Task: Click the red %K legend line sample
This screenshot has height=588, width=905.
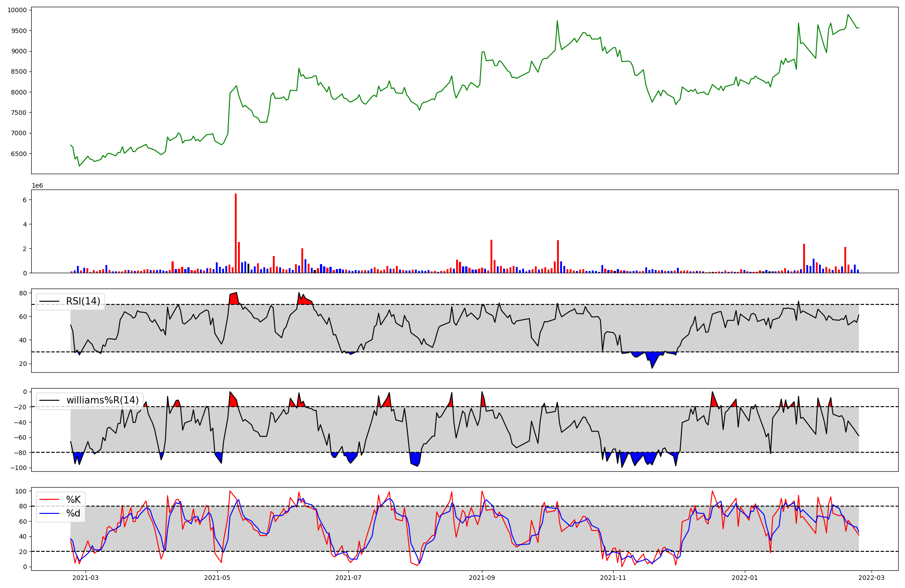Action: (x=49, y=500)
